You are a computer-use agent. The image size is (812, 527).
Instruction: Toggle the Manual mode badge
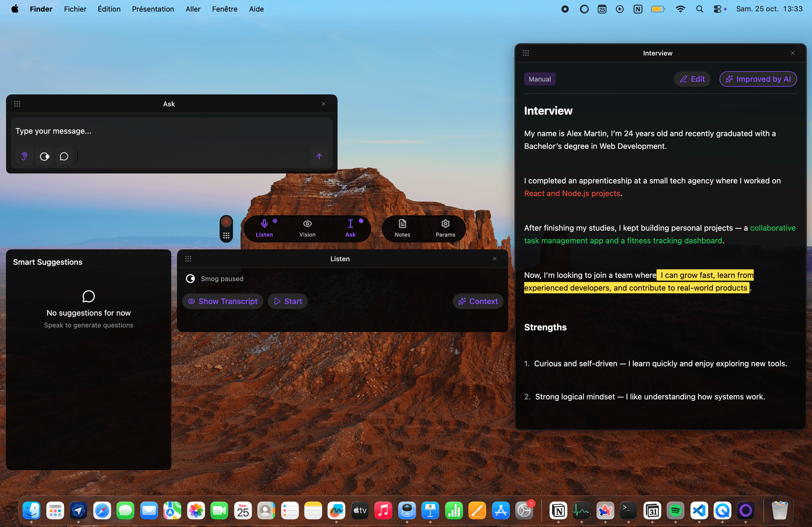(540, 79)
